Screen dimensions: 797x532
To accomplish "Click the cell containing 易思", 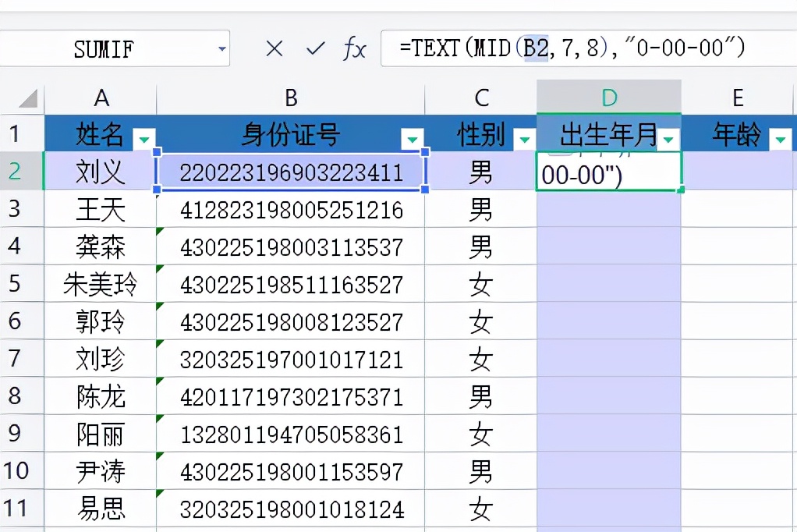I will (101, 508).
